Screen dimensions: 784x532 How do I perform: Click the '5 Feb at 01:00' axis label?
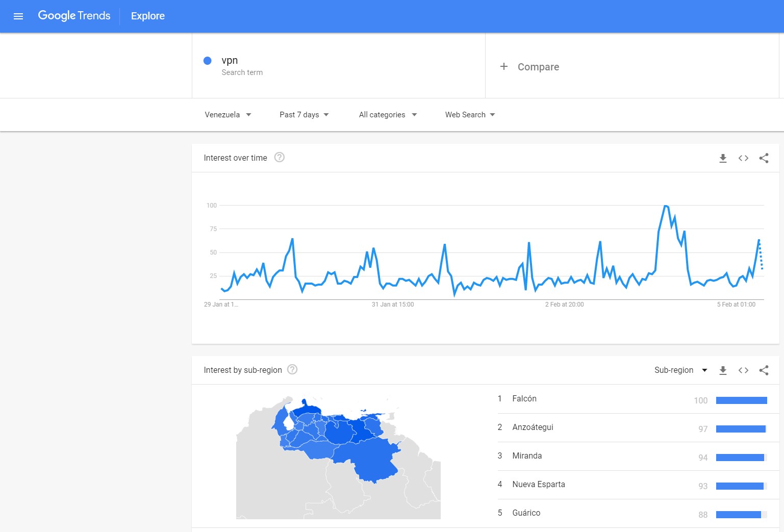coord(736,305)
